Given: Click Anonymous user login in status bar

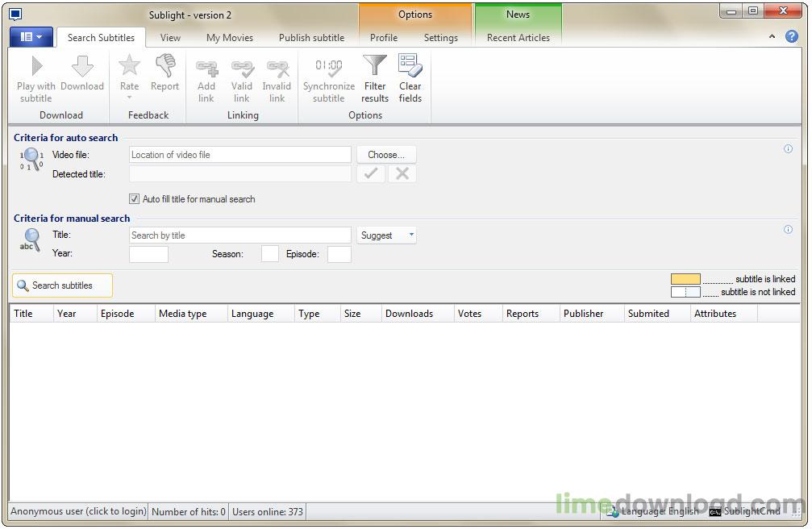Looking at the screenshot, I should coord(78,511).
